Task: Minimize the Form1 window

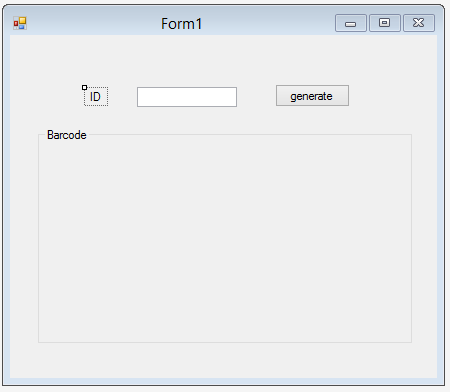Action: coord(351,23)
